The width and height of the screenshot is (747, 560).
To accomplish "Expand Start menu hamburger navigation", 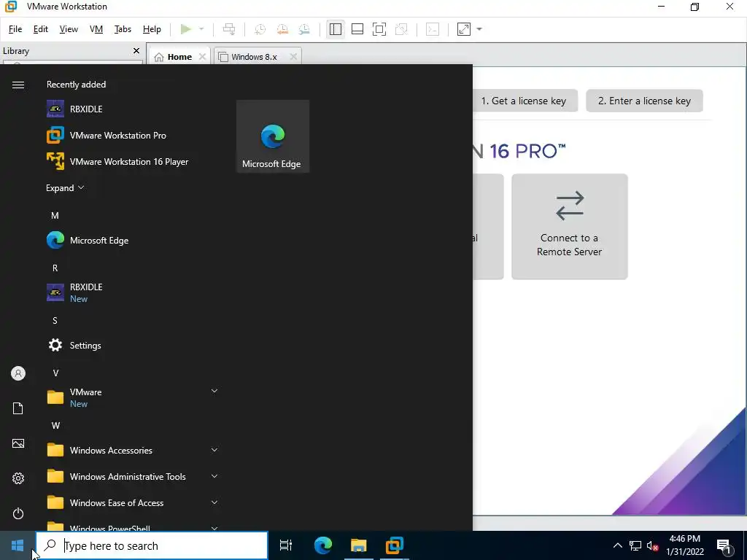I will click(x=18, y=85).
